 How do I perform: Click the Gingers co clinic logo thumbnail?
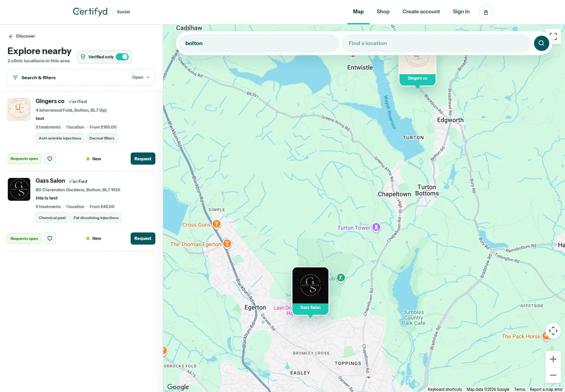pos(19,109)
